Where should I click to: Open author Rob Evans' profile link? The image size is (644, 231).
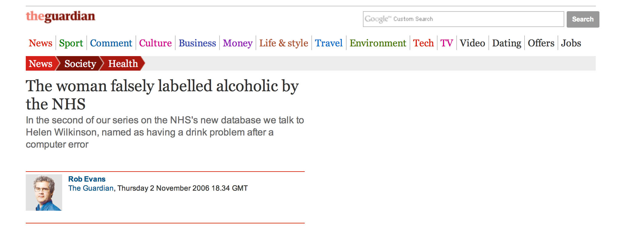coord(87,179)
